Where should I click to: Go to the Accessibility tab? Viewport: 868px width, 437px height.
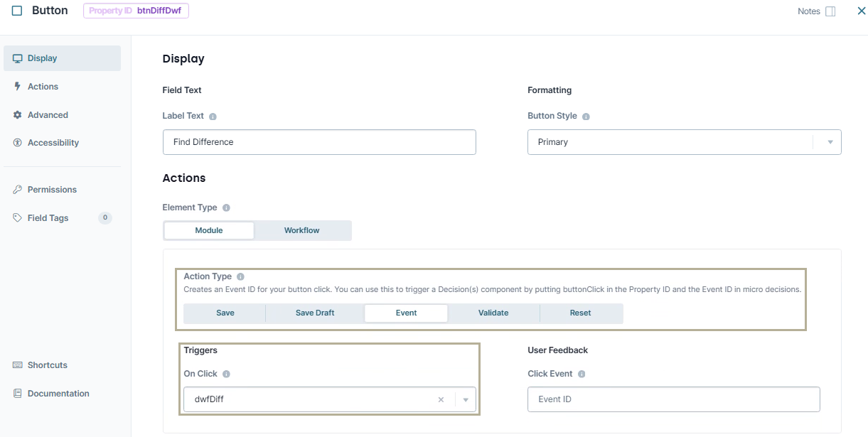(53, 143)
